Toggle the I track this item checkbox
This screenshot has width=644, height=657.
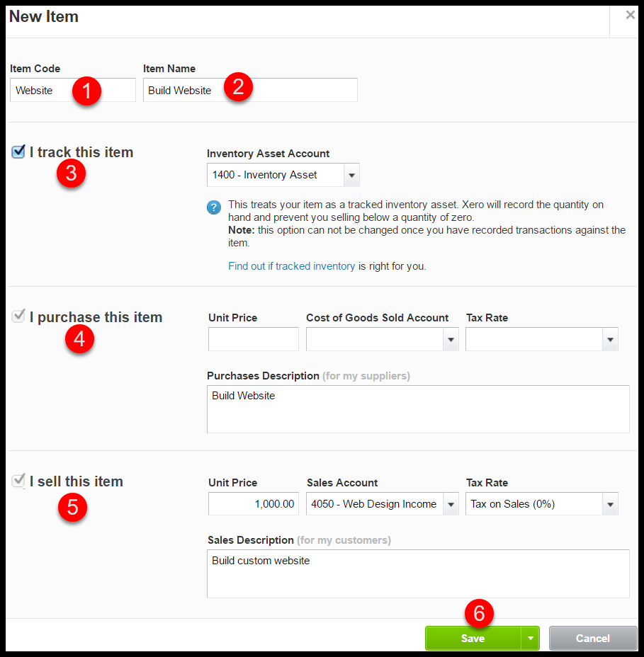[x=18, y=152]
